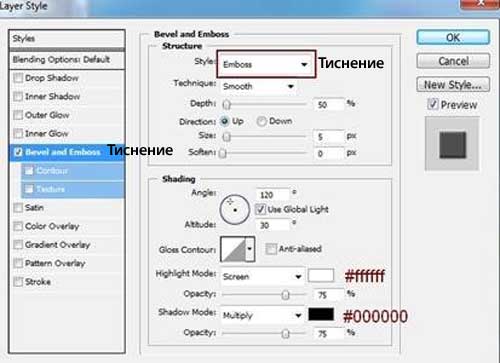Click the Size px input field
This screenshot has height=363, width=500.
click(329, 137)
